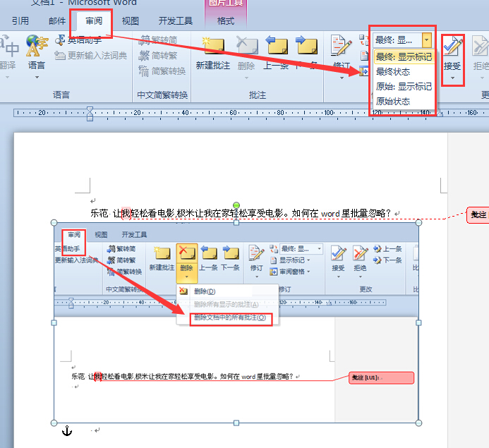The width and height of the screenshot is (489, 448).
Task: Click the picture's bottom-middle sizing handle
Action: pyautogui.click(x=236, y=423)
